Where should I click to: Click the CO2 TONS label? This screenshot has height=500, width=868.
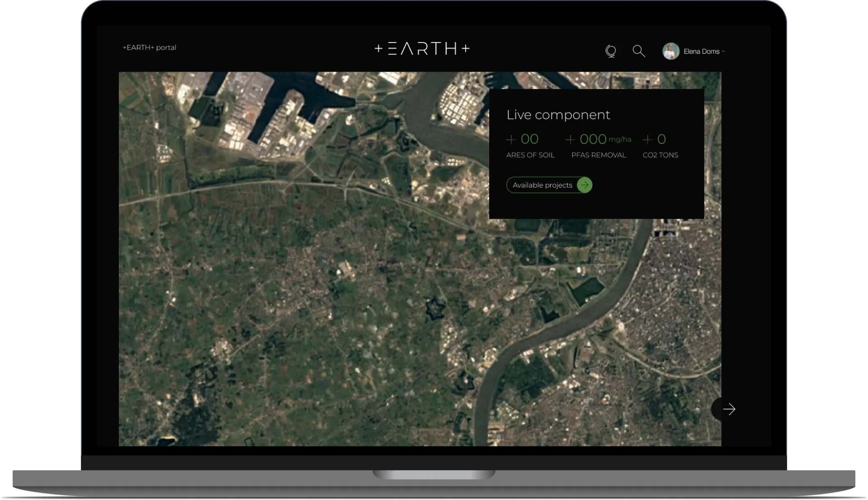pyautogui.click(x=660, y=155)
